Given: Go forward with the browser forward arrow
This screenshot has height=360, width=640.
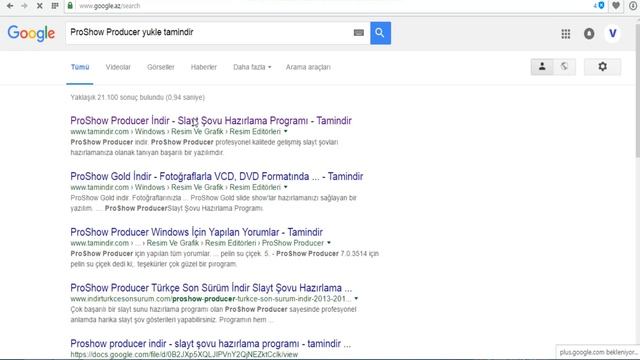Looking at the screenshot, I should tap(24, 6).
